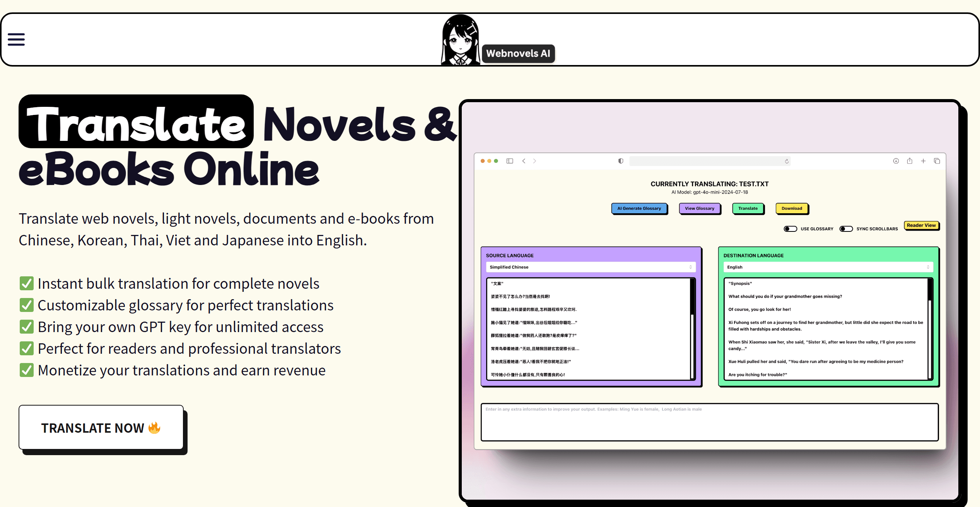980x507 pixels.
Task: Click the browser forward arrow
Action: pos(534,161)
